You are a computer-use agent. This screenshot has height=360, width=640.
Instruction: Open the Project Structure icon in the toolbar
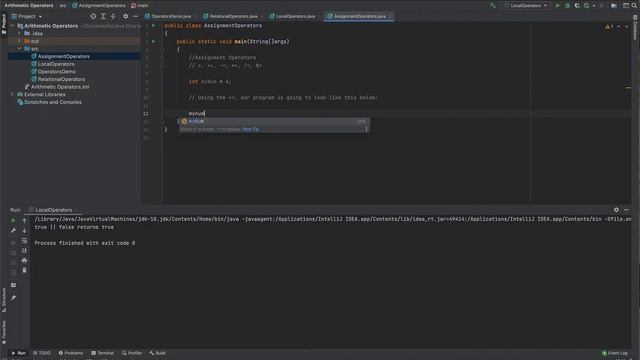click(614, 6)
